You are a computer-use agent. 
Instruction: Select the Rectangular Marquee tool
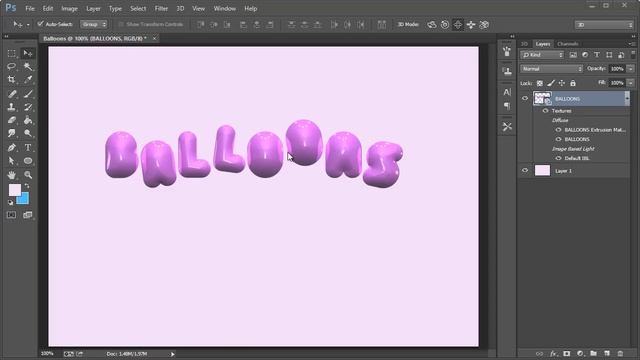pyautogui.click(x=11, y=53)
